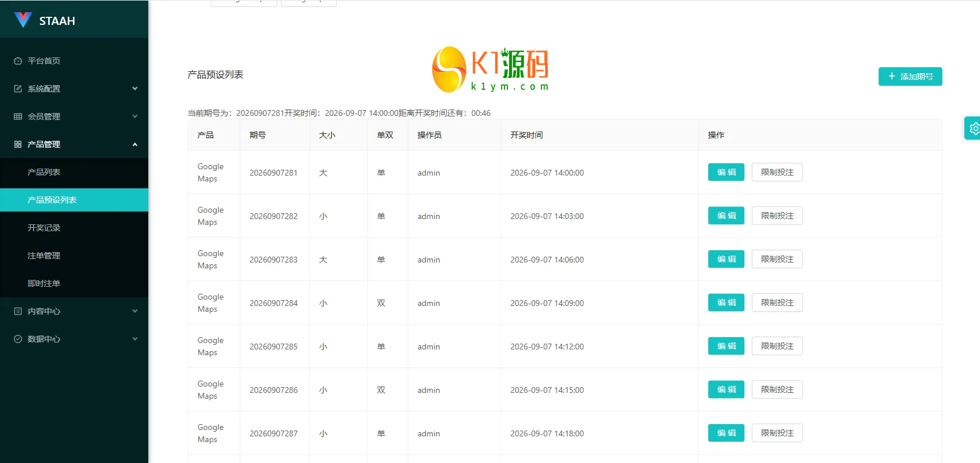Open 产品列表 submenu item

[x=74, y=172]
